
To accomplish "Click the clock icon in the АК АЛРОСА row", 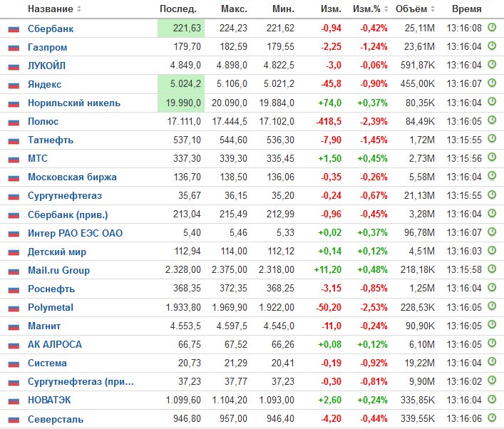I will point(492,343).
